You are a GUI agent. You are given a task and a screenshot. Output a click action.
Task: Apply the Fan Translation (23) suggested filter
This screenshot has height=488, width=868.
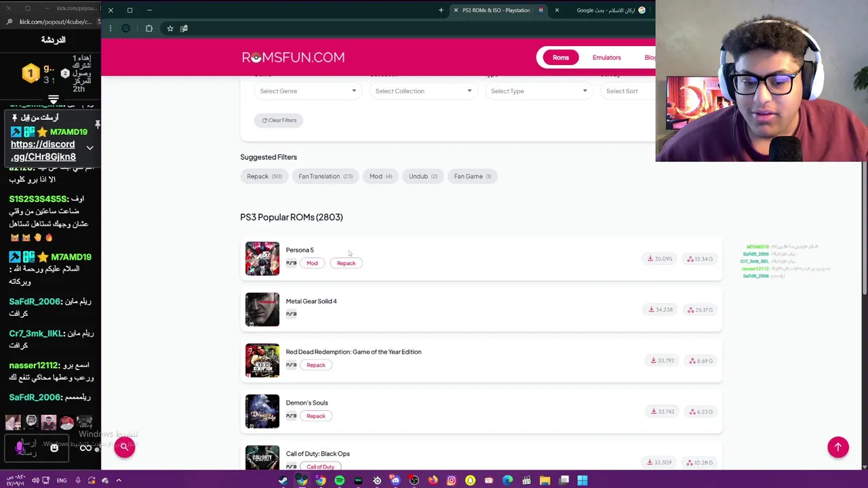pos(325,176)
